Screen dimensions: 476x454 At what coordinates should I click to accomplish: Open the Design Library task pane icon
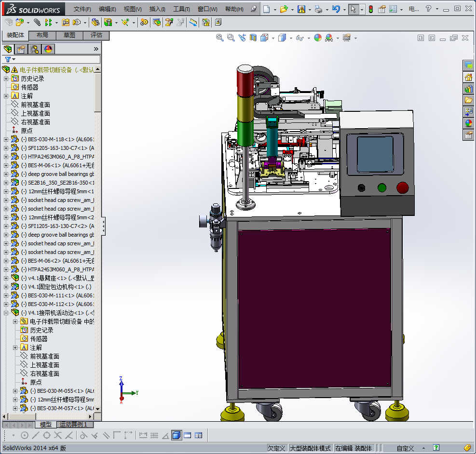coord(468,89)
